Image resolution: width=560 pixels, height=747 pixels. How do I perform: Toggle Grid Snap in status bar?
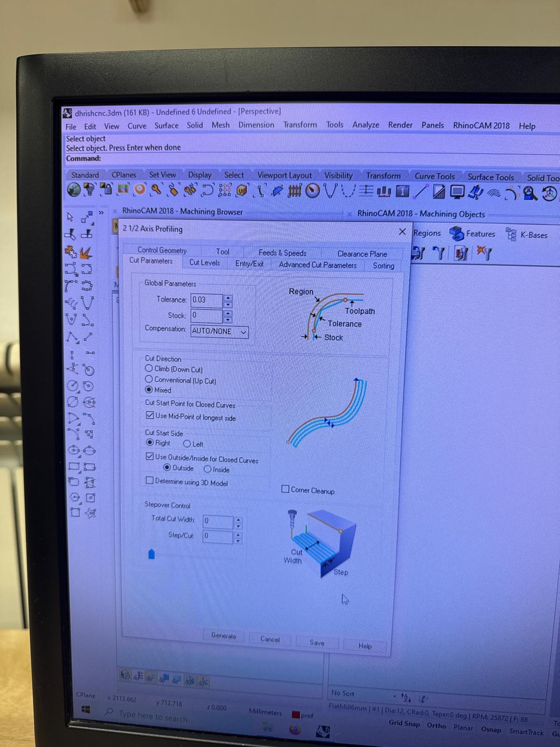click(x=404, y=724)
